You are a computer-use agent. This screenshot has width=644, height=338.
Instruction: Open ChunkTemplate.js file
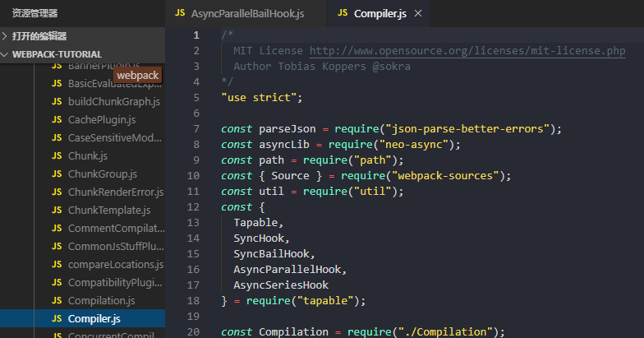click(109, 211)
